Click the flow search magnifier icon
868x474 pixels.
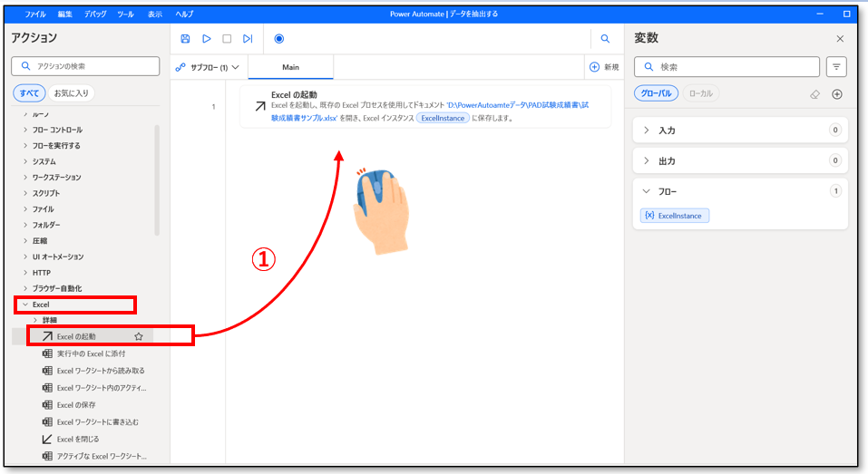(605, 39)
